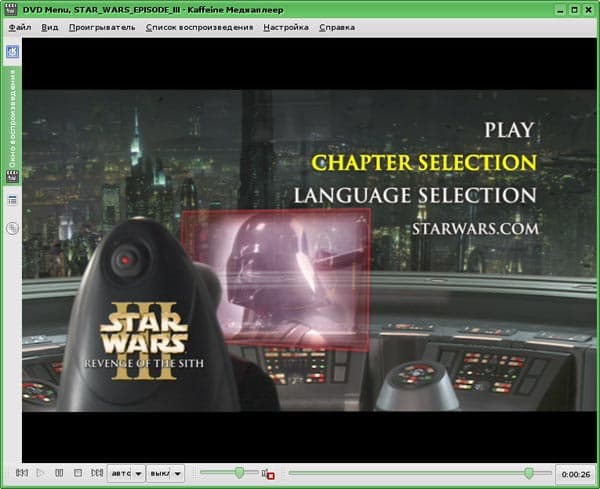Click the playback position slider handle
This screenshot has height=489, width=600.
point(529,473)
